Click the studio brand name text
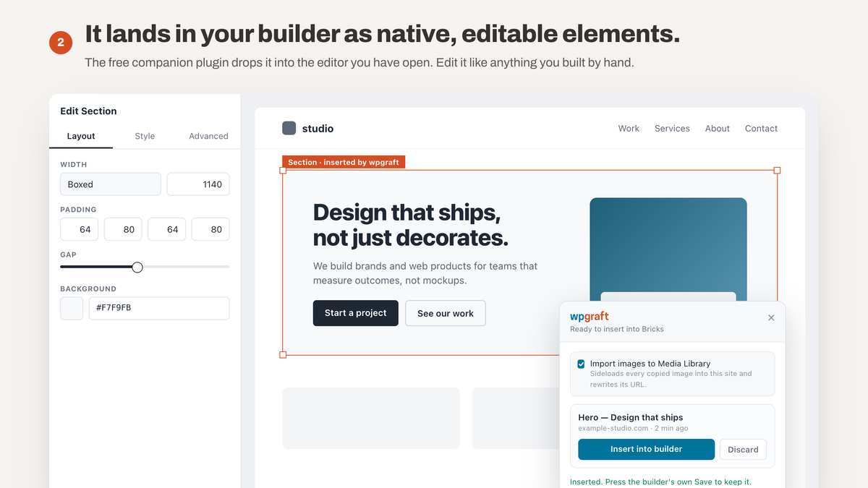 (x=318, y=129)
